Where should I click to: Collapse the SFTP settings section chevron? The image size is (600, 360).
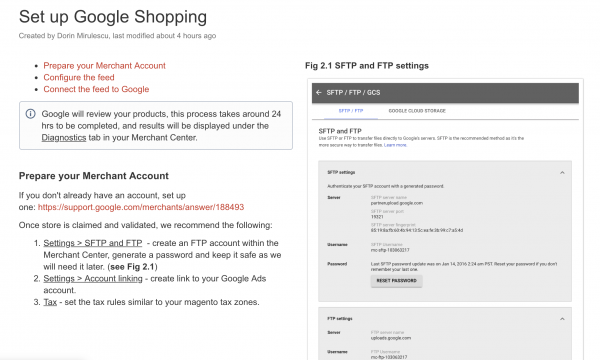click(x=562, y=173)
